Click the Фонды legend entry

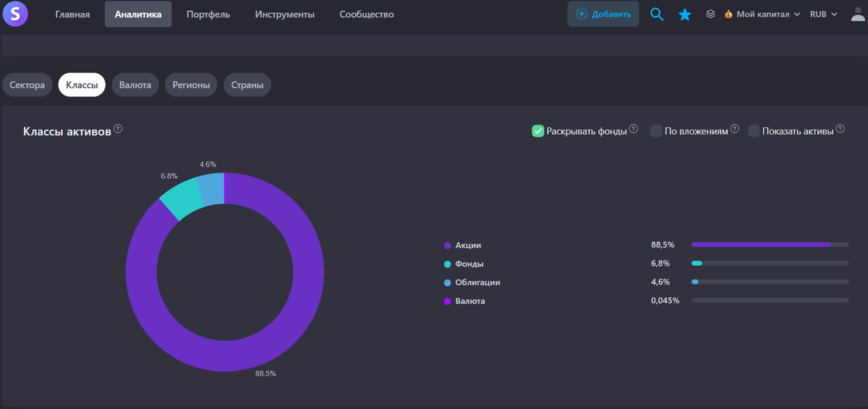(469, 263)
